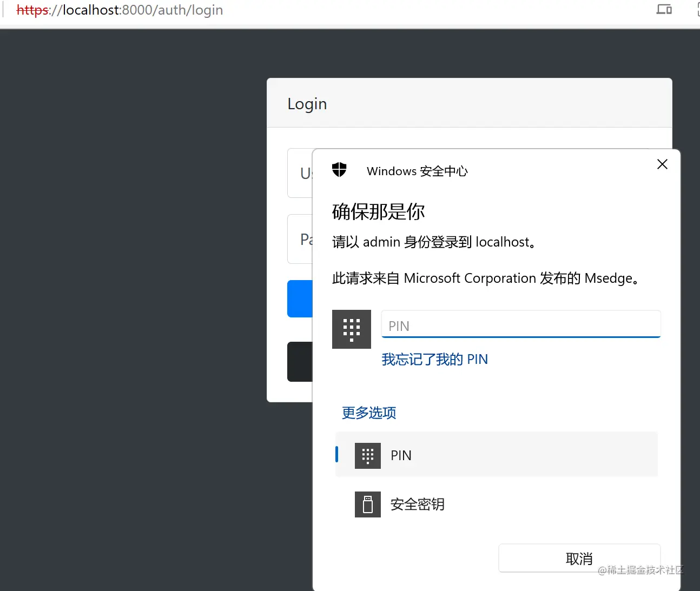
Task: Click the Windows 安全中心 title text
Action: [x=417, y=171]
